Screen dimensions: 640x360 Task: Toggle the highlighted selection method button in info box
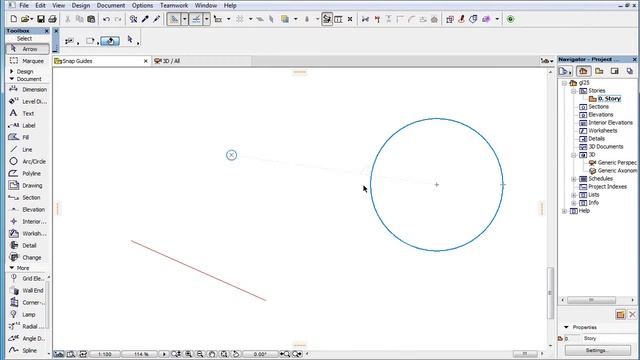pyautogui.click(x=110, y=41)
